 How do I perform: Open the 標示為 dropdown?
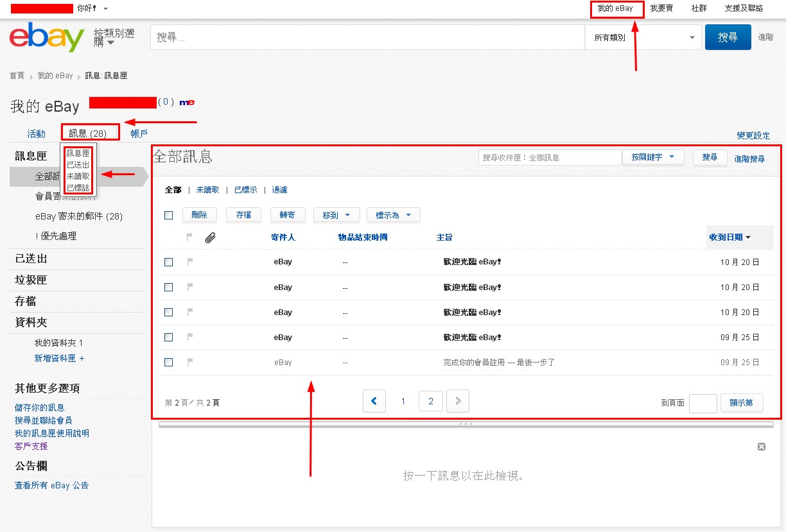[x=393, y=215]
